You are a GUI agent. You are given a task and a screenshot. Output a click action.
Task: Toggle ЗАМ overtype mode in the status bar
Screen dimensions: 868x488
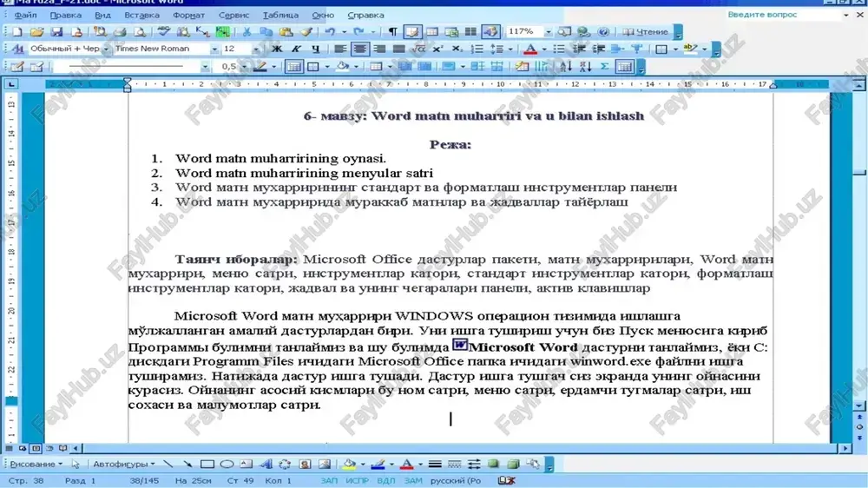tap(413, 481)
